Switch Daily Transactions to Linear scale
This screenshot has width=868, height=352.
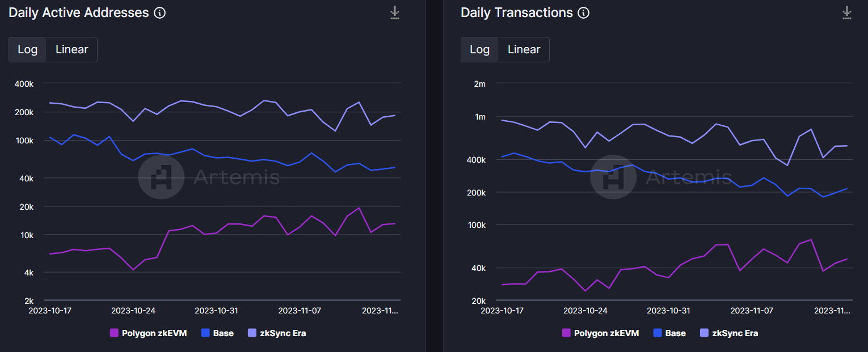coord(524,49)
